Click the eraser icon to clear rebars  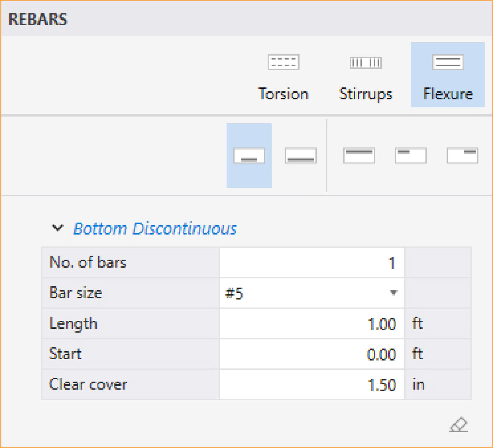(458, 424)
